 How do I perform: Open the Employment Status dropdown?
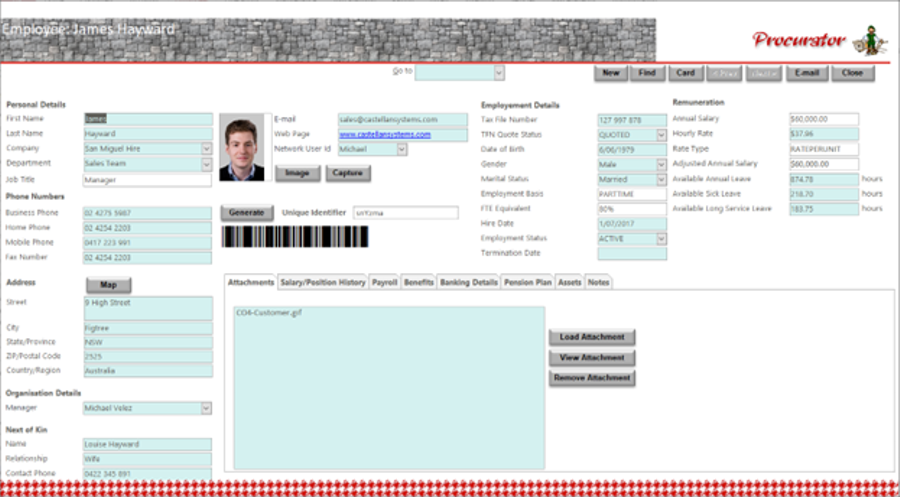click(x=661, y=239)
